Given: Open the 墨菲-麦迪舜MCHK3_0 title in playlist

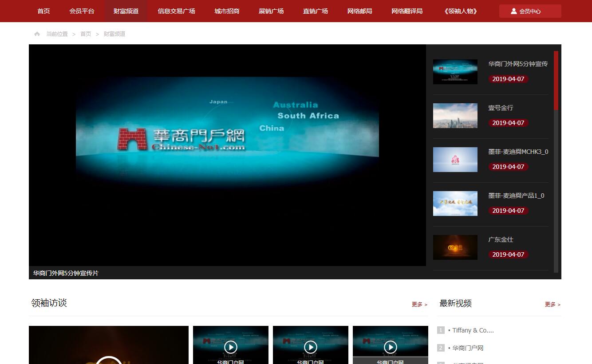Looking at the screenshot, I should coord(518,152).
